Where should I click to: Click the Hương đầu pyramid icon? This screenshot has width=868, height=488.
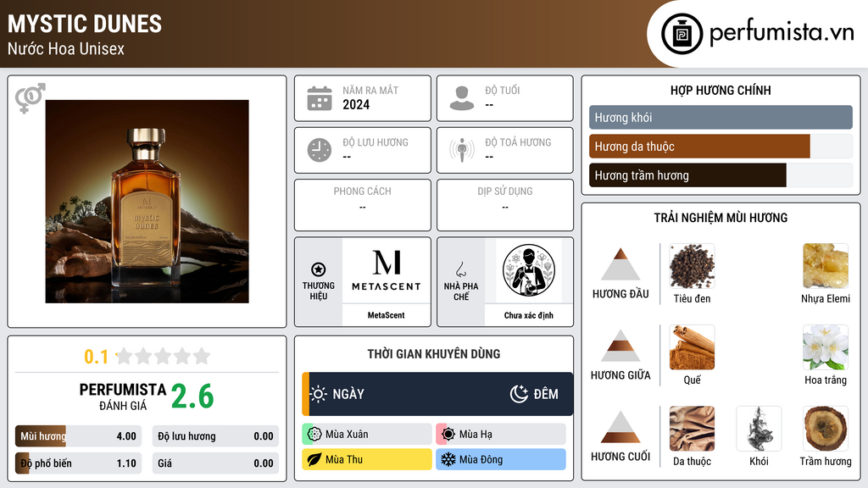coord(620,264)
